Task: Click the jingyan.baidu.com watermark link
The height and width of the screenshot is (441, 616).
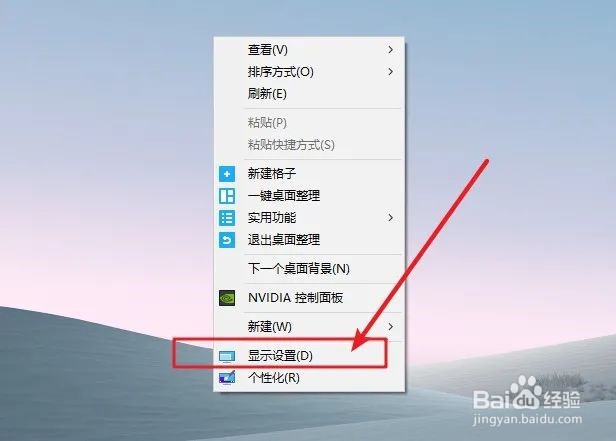Action: (x=527, y=419)
